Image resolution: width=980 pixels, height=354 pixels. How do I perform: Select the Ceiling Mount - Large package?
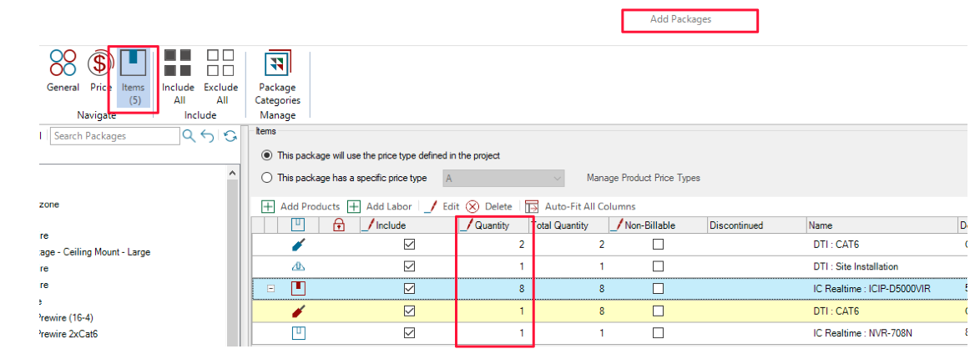tap(93, 252)
